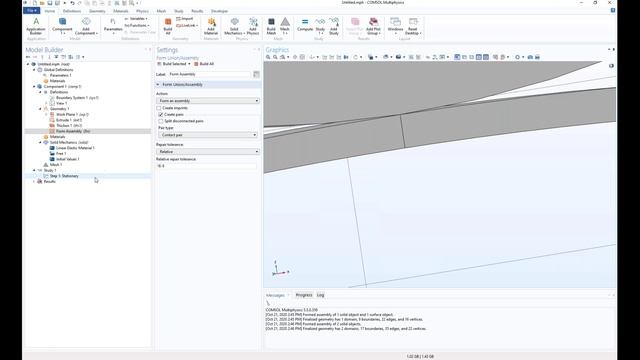Click Zoom Out in the Graphics toolbar
The width and height of the screenshot is (640, 360).
click(275, 57)
